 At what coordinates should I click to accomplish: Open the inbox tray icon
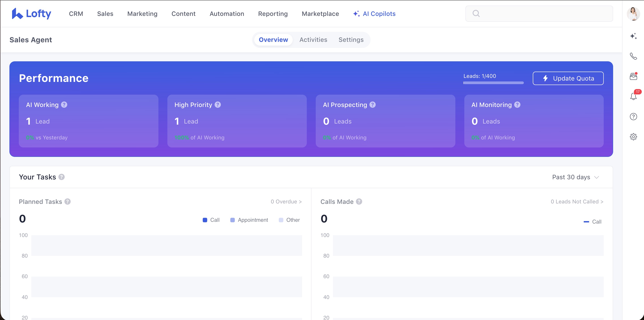pos(633,76)
